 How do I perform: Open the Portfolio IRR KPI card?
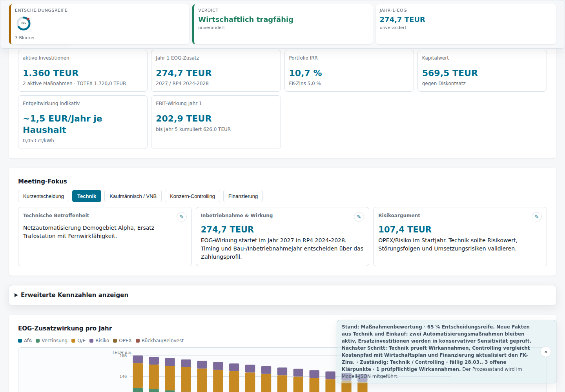coord(349,71)
